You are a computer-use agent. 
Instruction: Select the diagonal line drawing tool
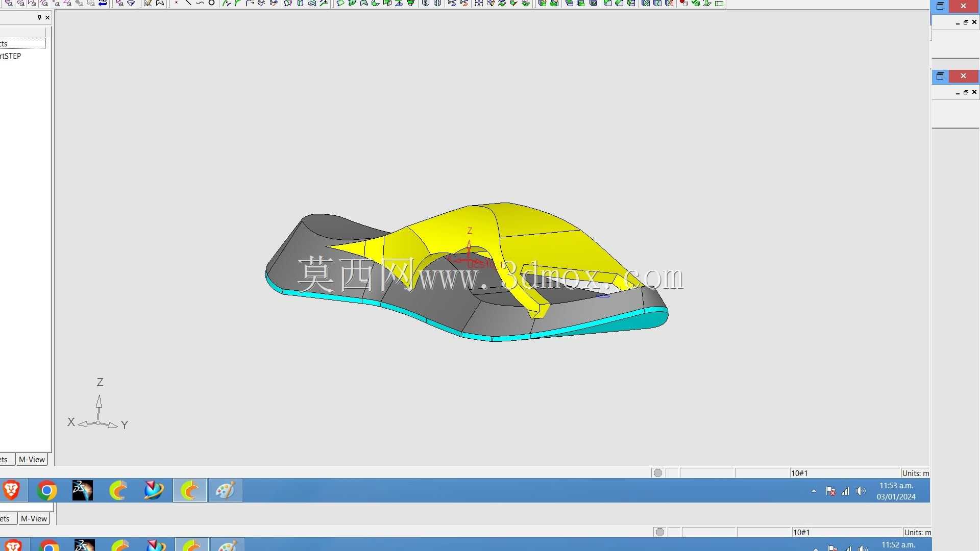pyautogui.click(x=188, y=3)
